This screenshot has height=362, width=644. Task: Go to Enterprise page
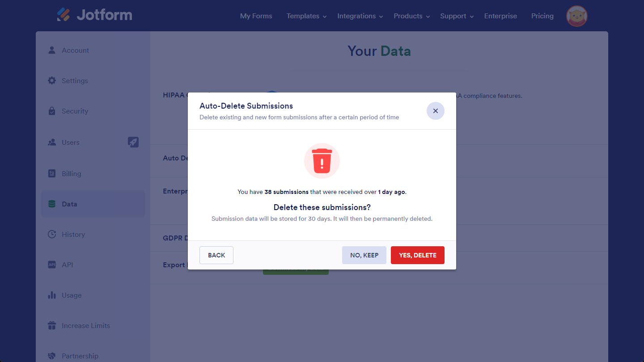point(500,16)
